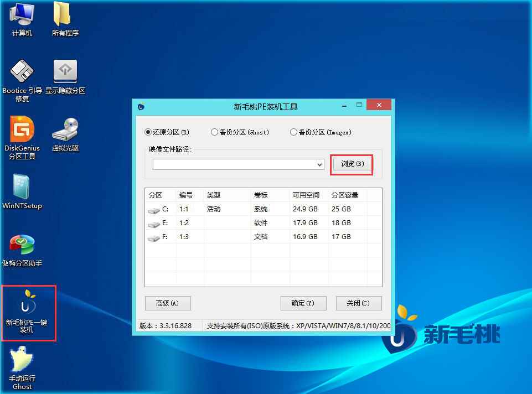Select partition number 1:2 cell
This screenshot has height=394, width=532.
click(x=184, y=223)
